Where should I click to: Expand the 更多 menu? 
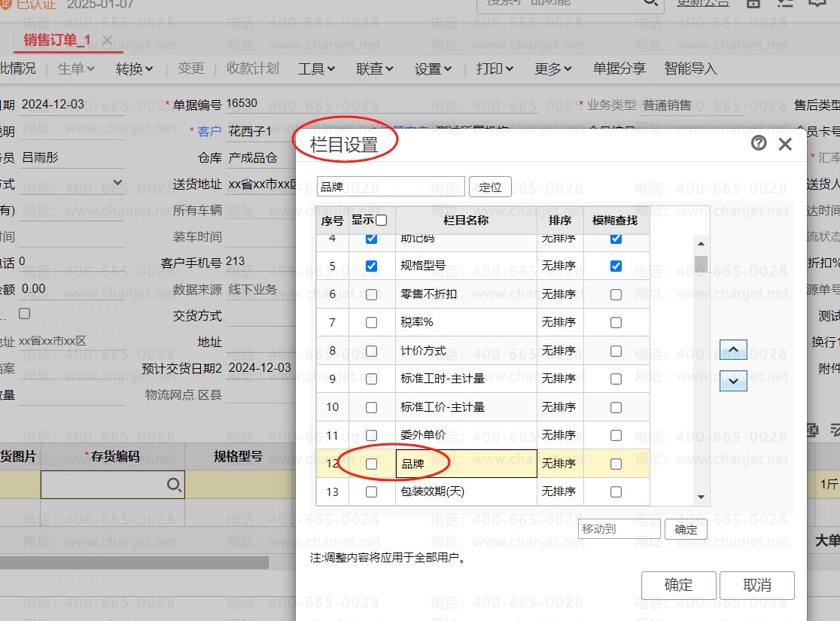click(553, 68)
